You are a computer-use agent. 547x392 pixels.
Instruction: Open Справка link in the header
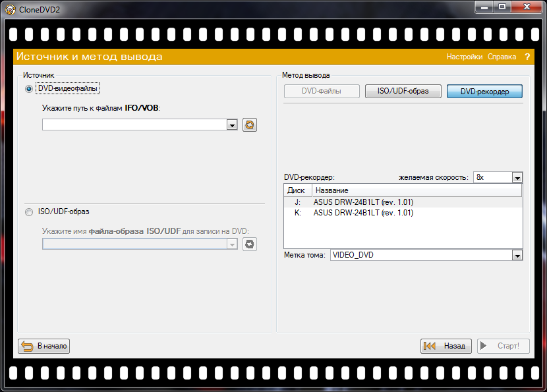point(502,57)
